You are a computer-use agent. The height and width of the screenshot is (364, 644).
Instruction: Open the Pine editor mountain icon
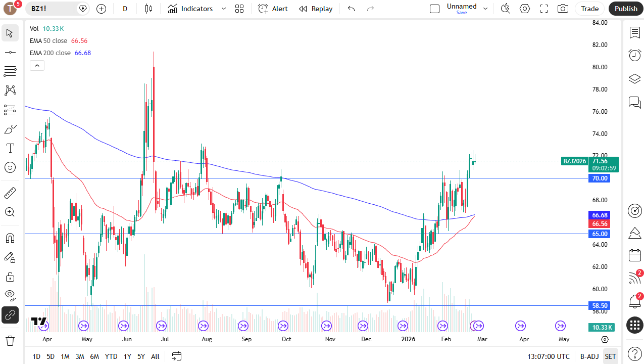(634, 233)
